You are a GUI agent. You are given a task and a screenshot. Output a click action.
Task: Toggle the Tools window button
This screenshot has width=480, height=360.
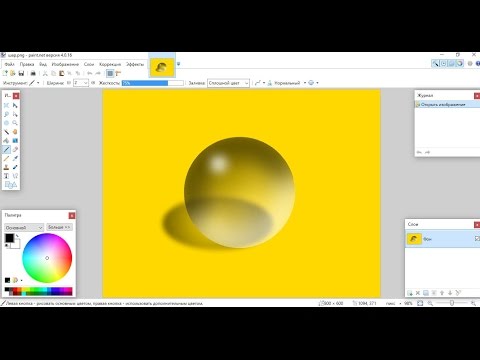click(x=435, y=63)
